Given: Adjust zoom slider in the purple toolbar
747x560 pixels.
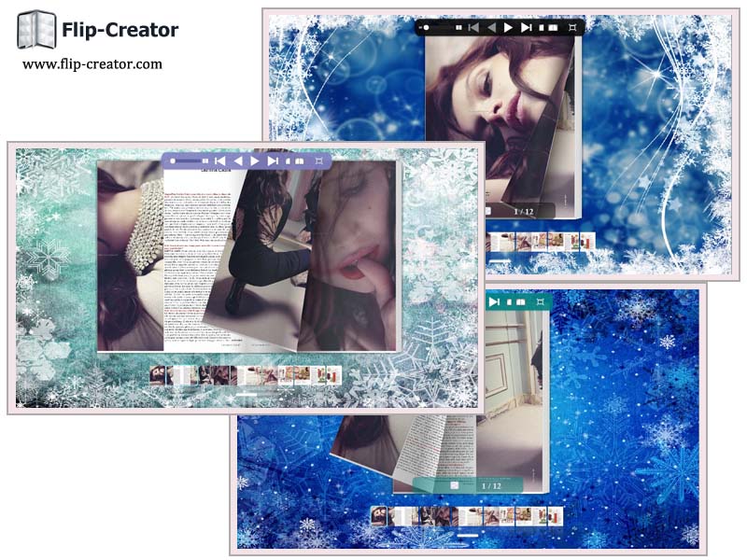Looking at the screenshot, I should pos(184,161).
